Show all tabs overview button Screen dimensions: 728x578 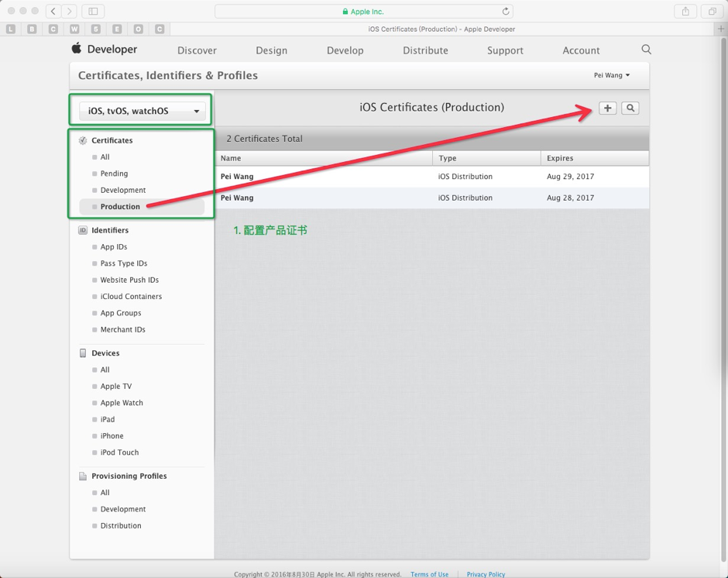pyautogui.click(x=712, y=11)
